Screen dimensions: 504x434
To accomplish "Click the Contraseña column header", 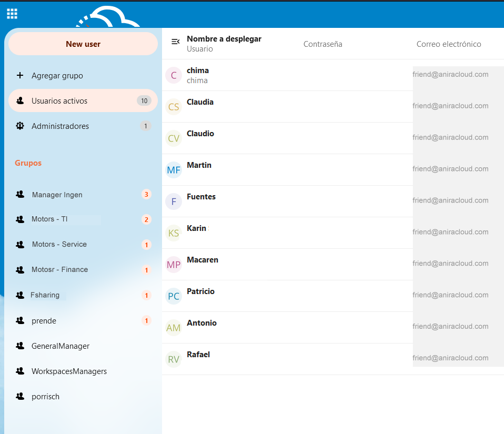I will pos(322,44).
